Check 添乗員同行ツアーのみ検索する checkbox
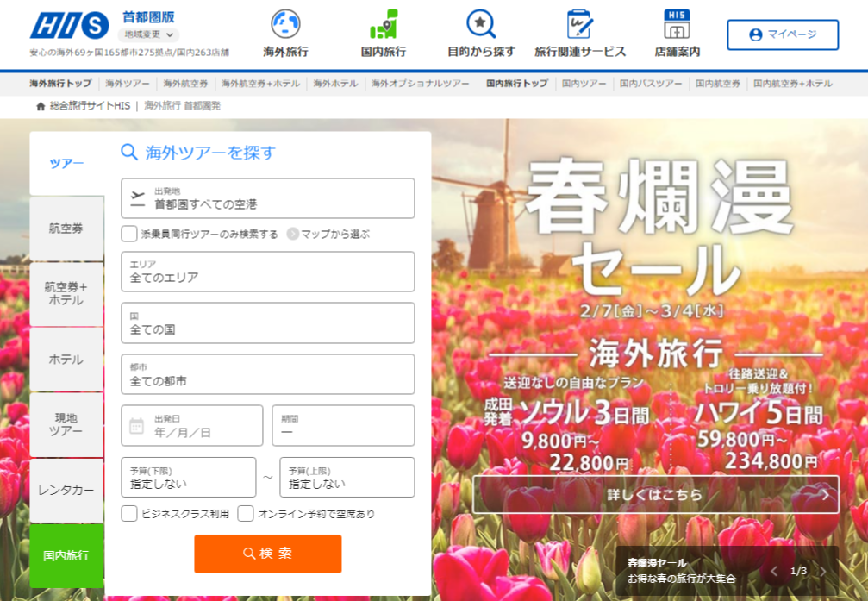Screen dimensions: 868x601 point(129,234)
